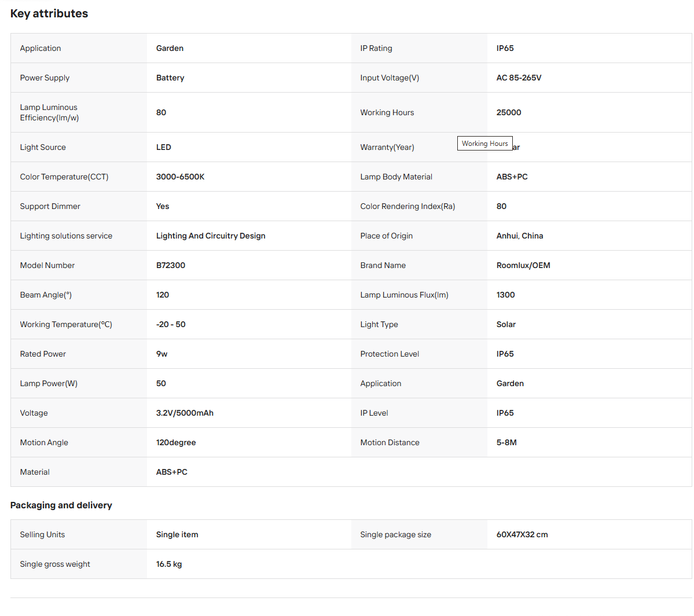Select the Lighting And Circuitry Design text
The height and width of the screenshot is (616, 694).
[x=211, y=236]
